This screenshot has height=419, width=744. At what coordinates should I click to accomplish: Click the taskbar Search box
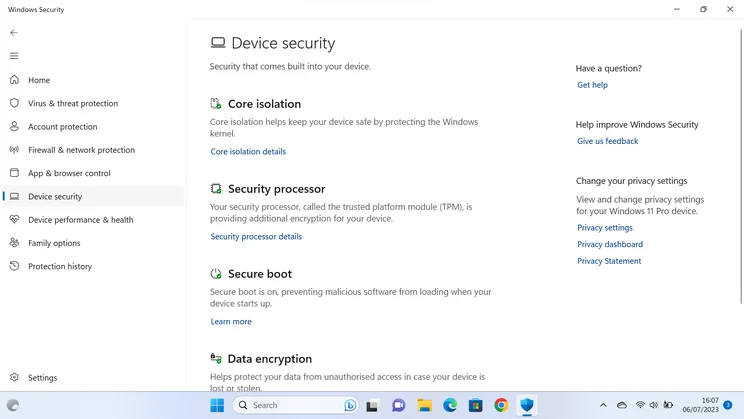pos(295,405)
